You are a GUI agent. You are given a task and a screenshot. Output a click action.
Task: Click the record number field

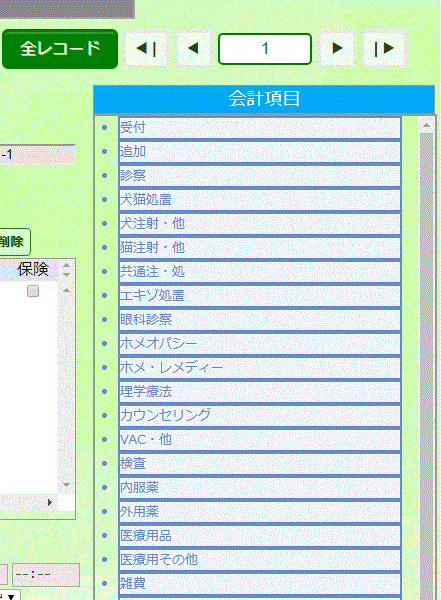coord(265,49)
